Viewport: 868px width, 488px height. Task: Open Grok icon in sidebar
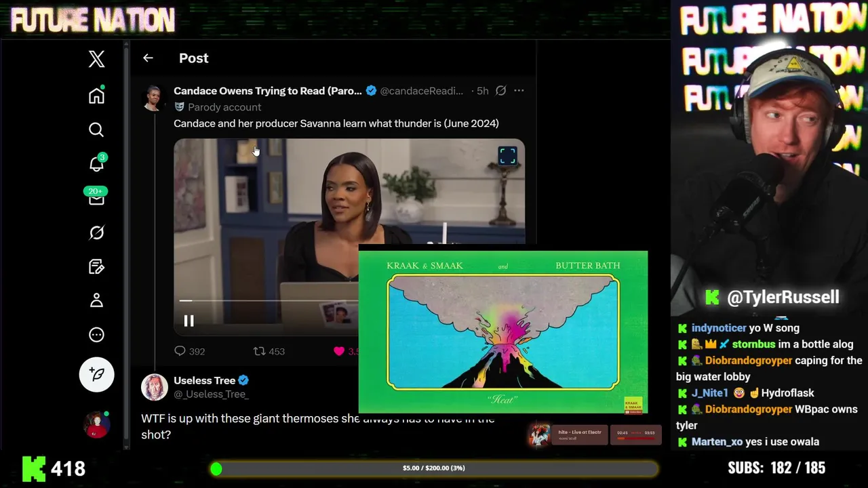[x=96, y=232]
